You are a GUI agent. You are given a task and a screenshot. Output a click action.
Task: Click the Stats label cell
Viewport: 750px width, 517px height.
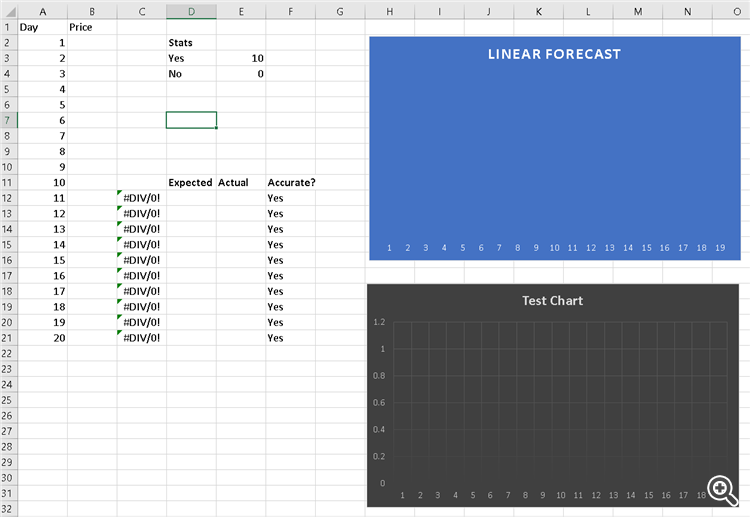(191, 43)
